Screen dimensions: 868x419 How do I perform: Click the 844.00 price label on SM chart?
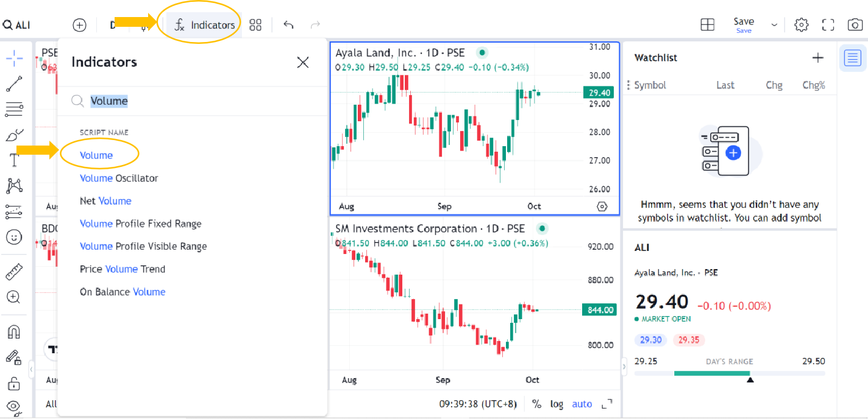[599, 310]
